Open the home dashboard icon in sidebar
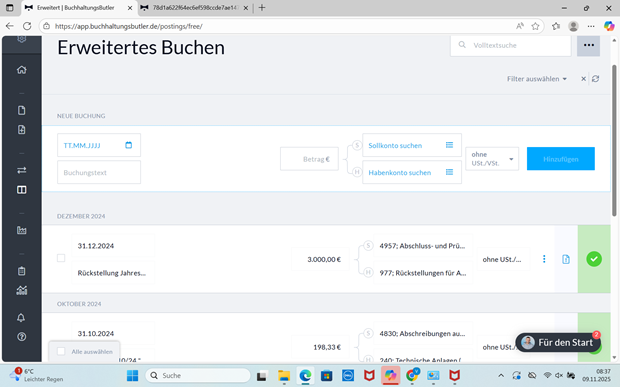 point(22,70)
